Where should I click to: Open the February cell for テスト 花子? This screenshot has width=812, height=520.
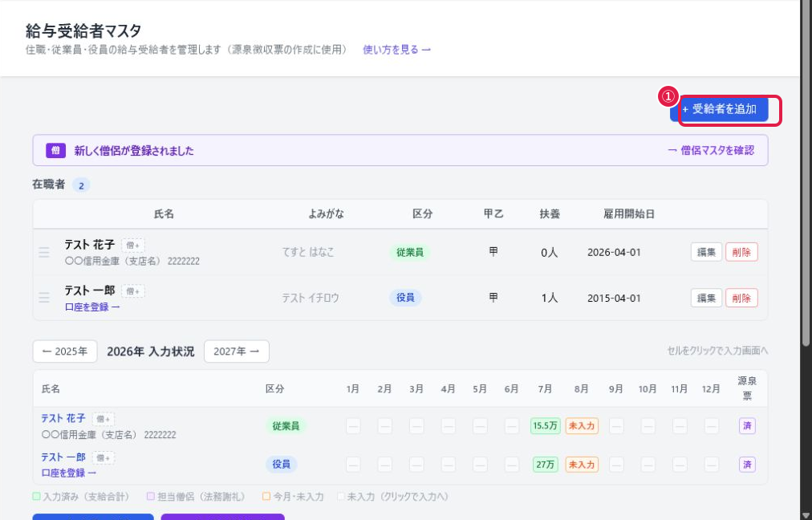click(385, 426)
